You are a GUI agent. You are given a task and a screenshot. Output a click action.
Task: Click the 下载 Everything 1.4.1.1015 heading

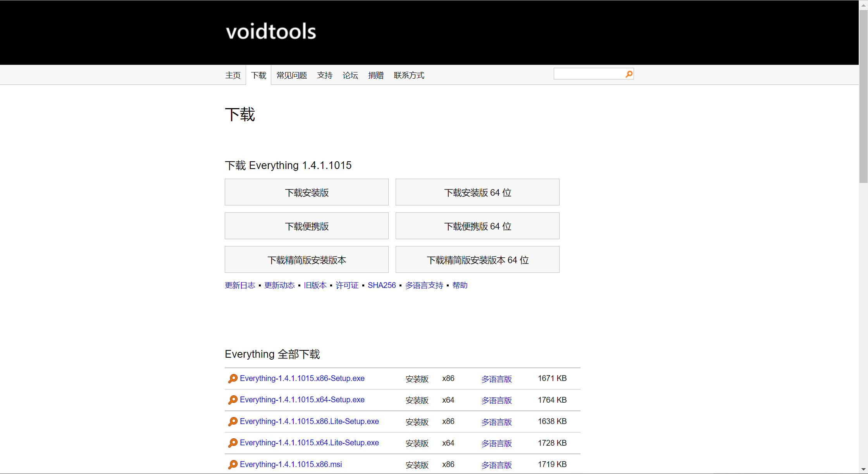(x=288, y=165)
